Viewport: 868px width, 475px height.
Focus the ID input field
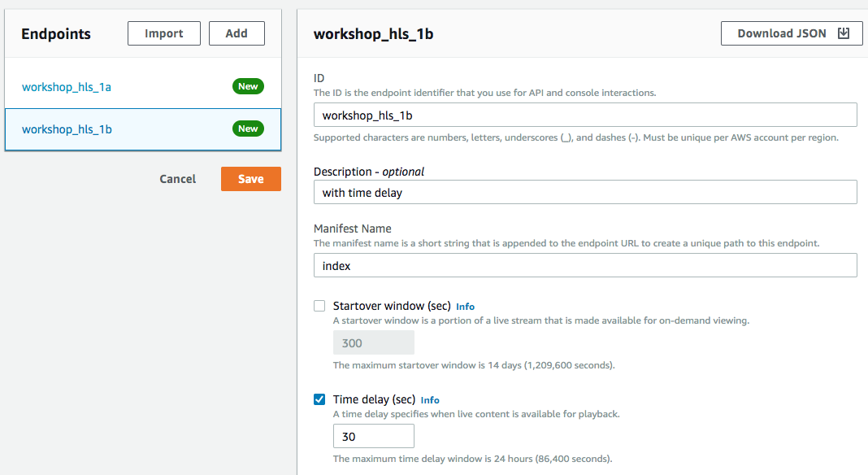585,115
